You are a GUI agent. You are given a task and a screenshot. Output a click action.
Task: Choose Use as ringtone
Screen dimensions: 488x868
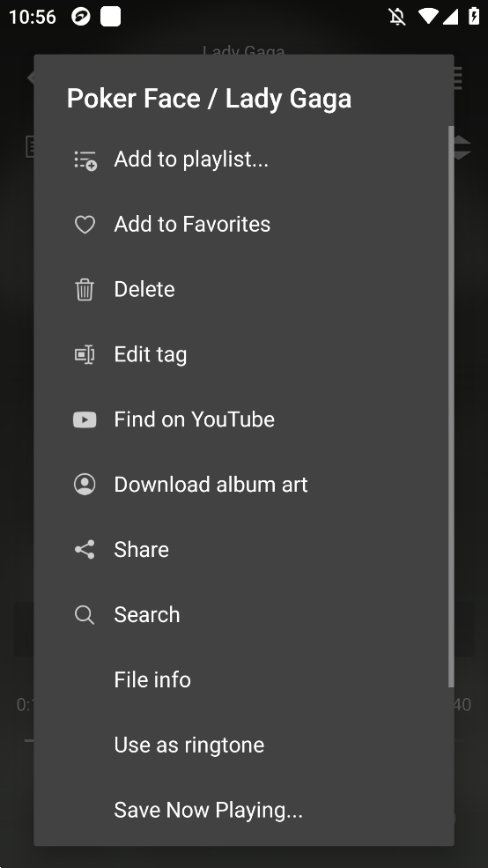[x=244, y=746]
